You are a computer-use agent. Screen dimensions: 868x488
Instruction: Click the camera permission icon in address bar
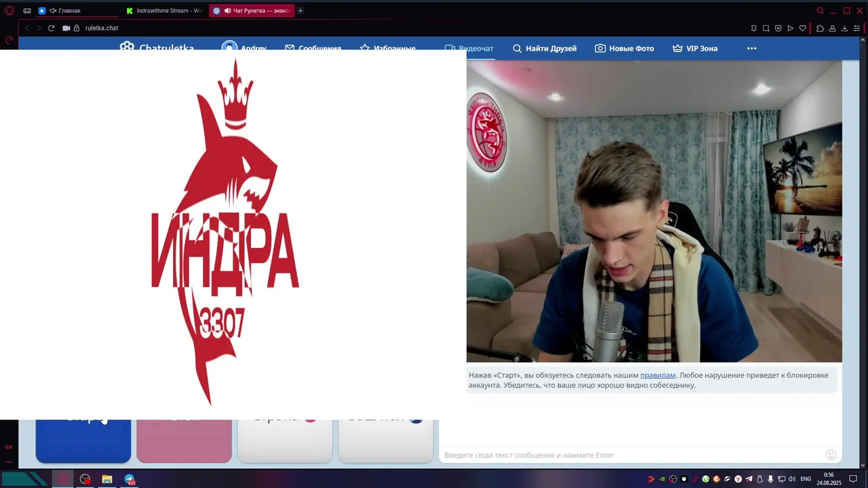[x=66, y=28]
